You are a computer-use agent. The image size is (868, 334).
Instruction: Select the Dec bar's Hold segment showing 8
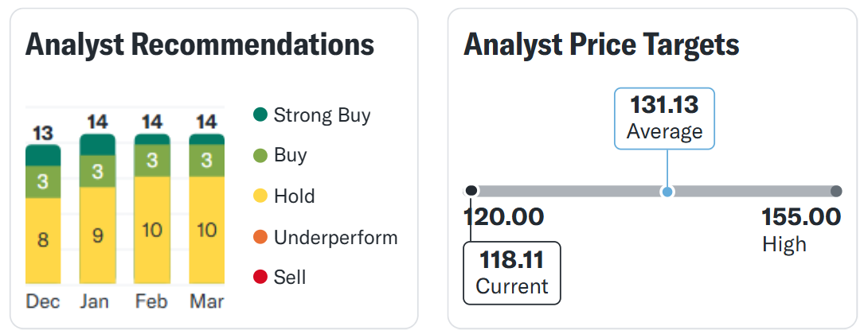coord(43,241)
